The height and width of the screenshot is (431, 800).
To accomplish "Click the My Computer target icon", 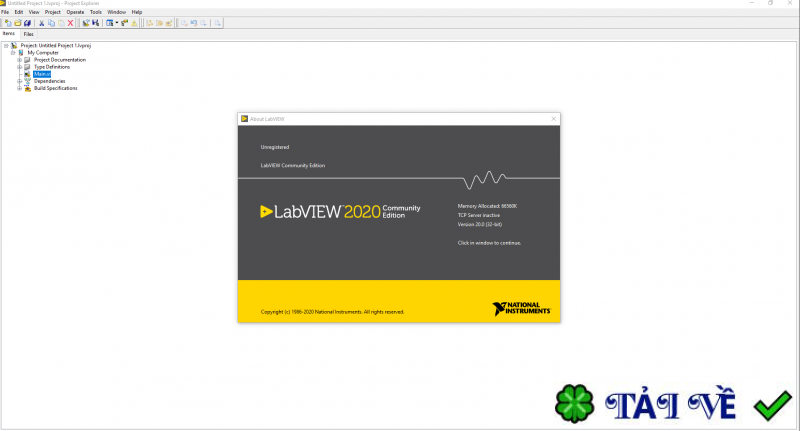I will click(21, 53).
